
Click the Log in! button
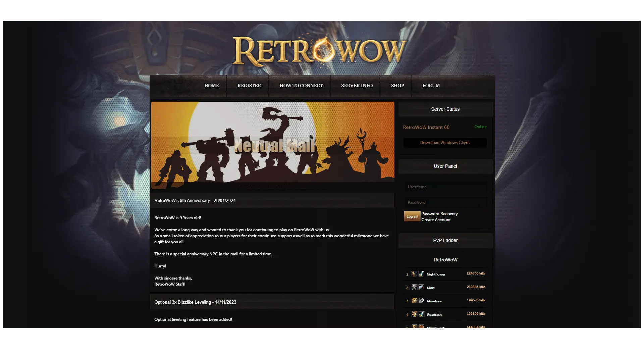tap(412, 216)
